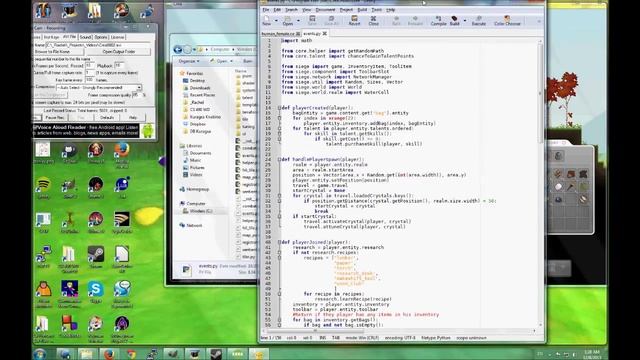Switch to the License tab in recorder window
The width and height of the screenshot is (640, 360).
coord(118,37)
